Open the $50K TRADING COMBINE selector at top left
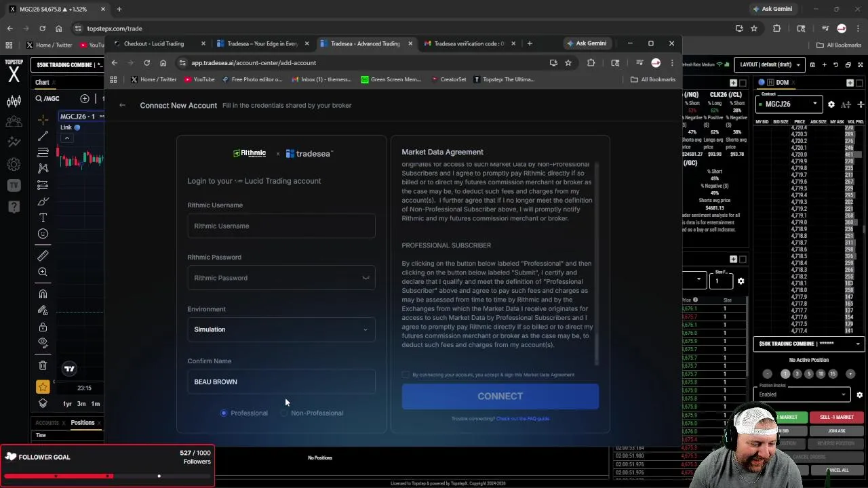 click(x=68, y=64)
